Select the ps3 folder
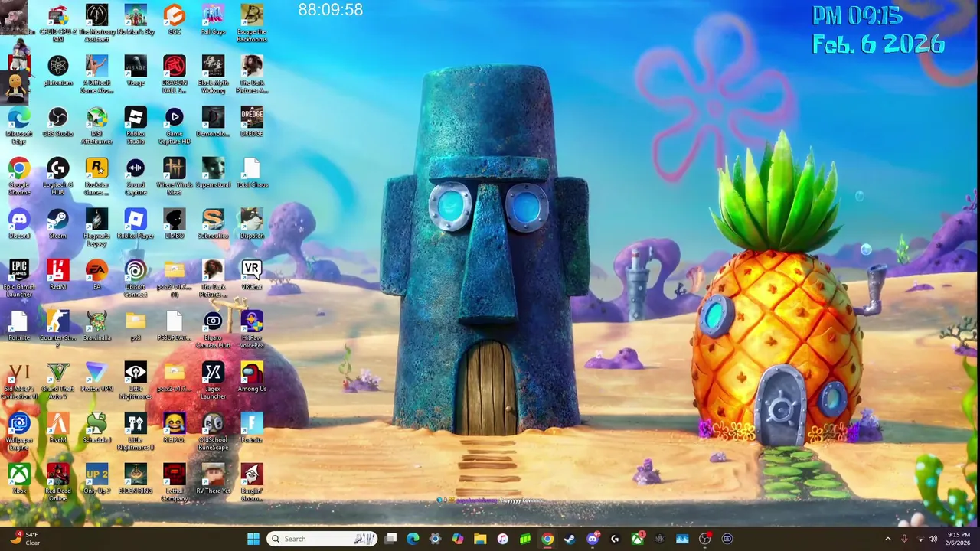Screen dimensions: 980x551 pos(136,327)
